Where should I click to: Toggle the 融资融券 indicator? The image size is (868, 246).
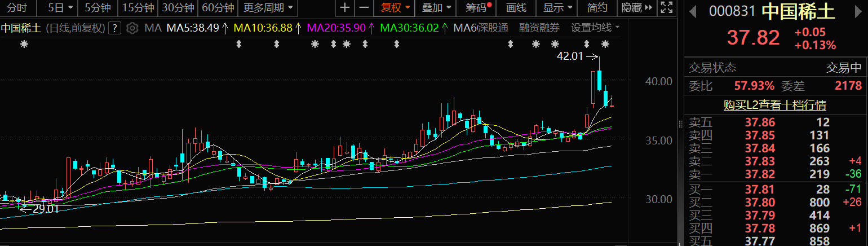pyautogui.click(x=539, y=28)
